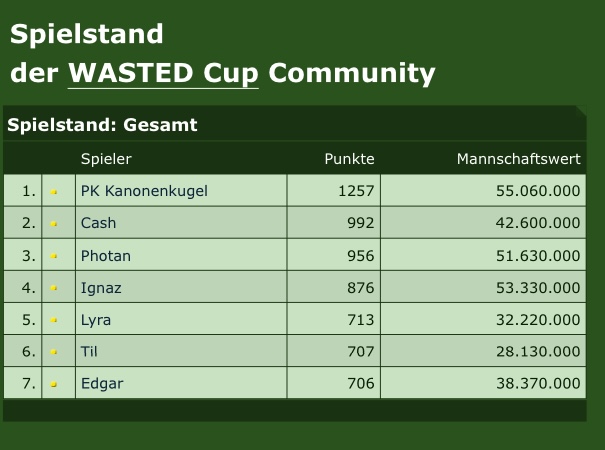Screen dimensions: 605x450
Task: Select the player name Photan
Action: tap(106, 256)
